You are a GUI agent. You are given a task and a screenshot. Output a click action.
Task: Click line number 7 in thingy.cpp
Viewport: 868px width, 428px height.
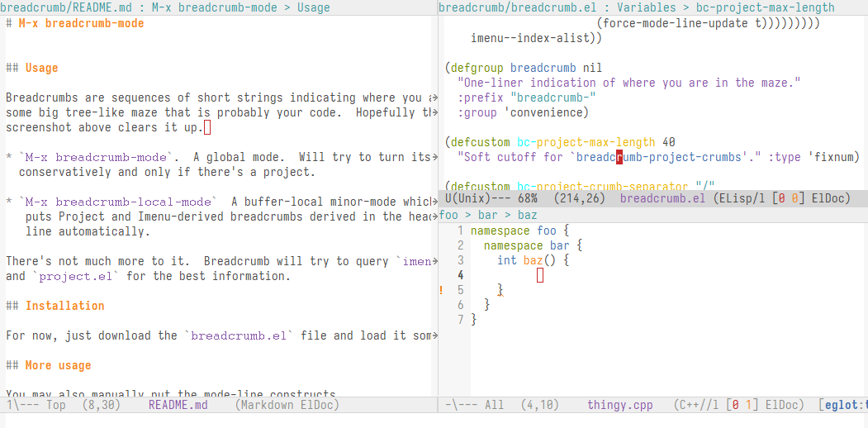tap(461, 320)
